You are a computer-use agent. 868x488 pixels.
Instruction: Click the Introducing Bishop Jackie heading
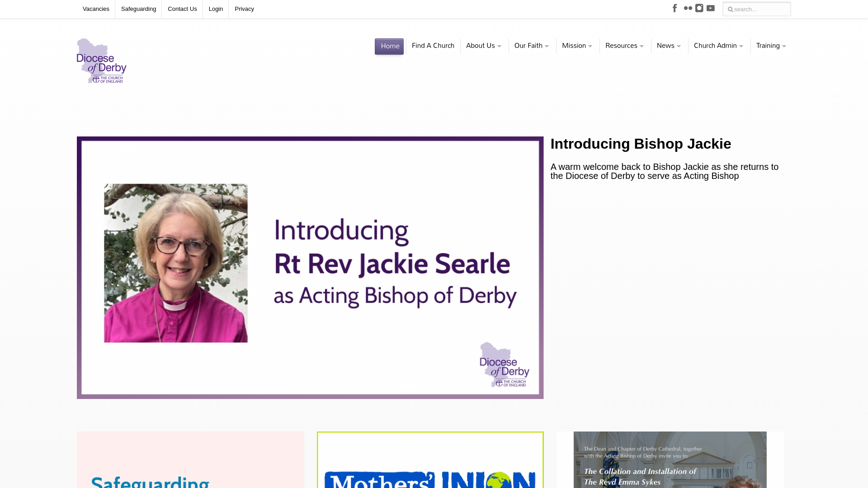tap(641, 144)
